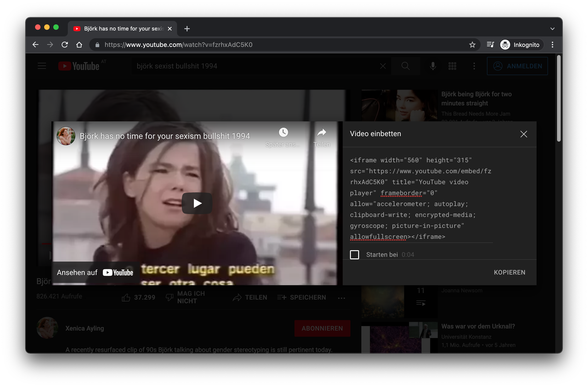Viewport: 588px width, 387px height.
Task: Go to the YouTube home logo
Action: click(79, 66)
